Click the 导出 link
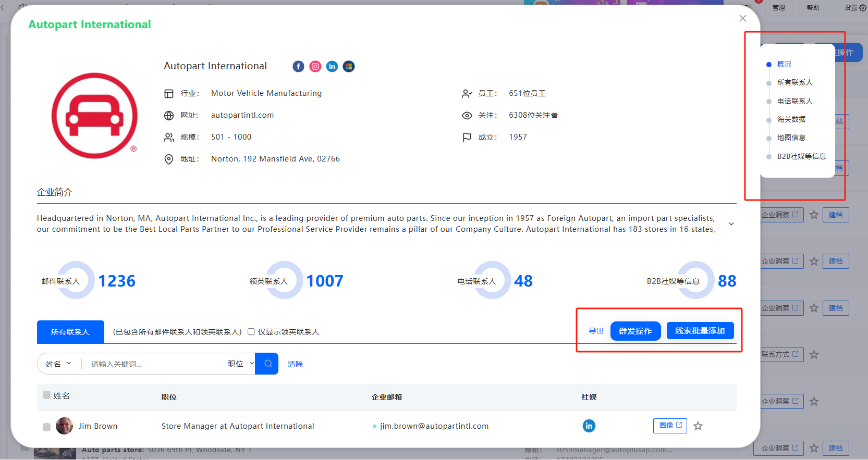Viewport: 868px width, 460px height. pyautogui.click(x=596, y=331)
